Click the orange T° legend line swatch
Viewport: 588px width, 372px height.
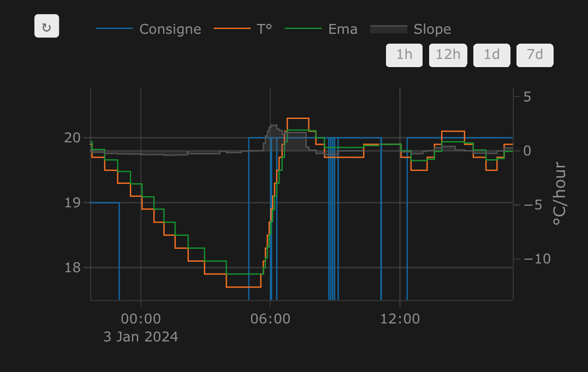tap(232, 29)
